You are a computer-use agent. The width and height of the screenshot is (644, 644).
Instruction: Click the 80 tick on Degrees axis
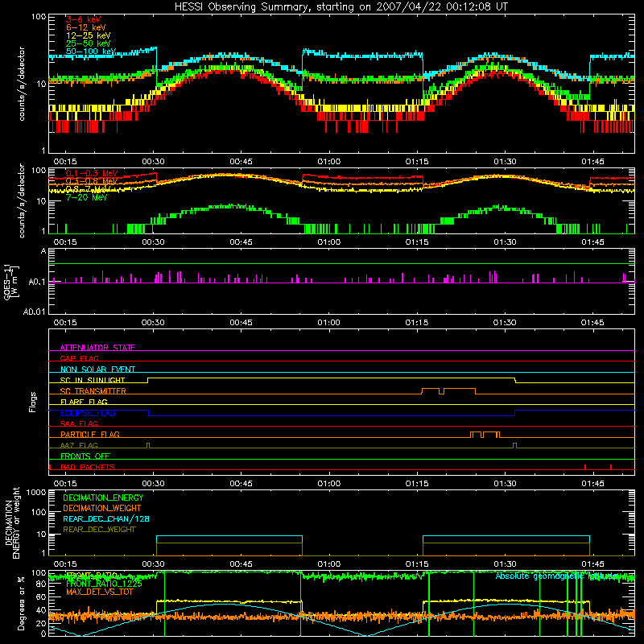tap(41, 584)
